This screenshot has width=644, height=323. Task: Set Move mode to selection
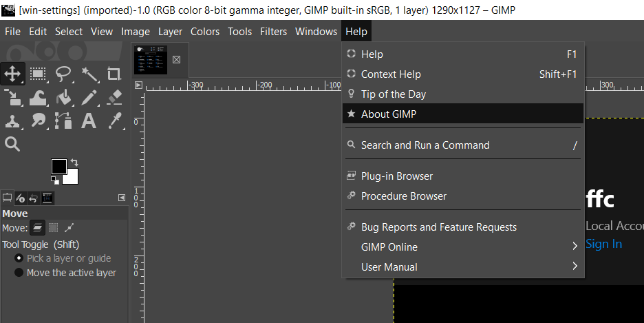[54, 228]
